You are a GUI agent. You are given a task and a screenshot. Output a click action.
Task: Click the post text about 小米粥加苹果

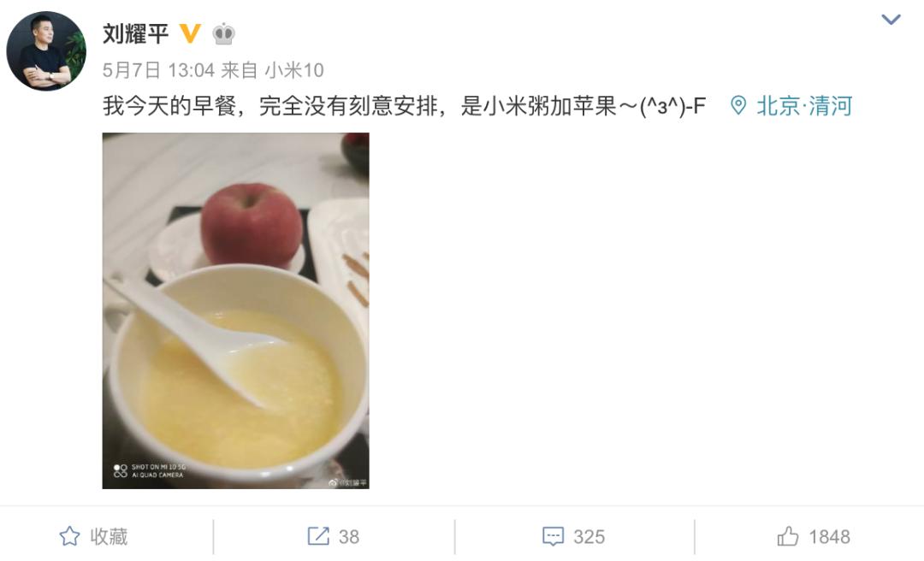pos(404,106)
